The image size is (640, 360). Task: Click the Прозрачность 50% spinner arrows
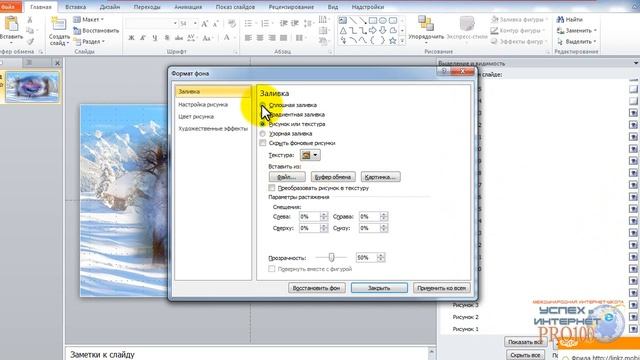click(380, 257)
